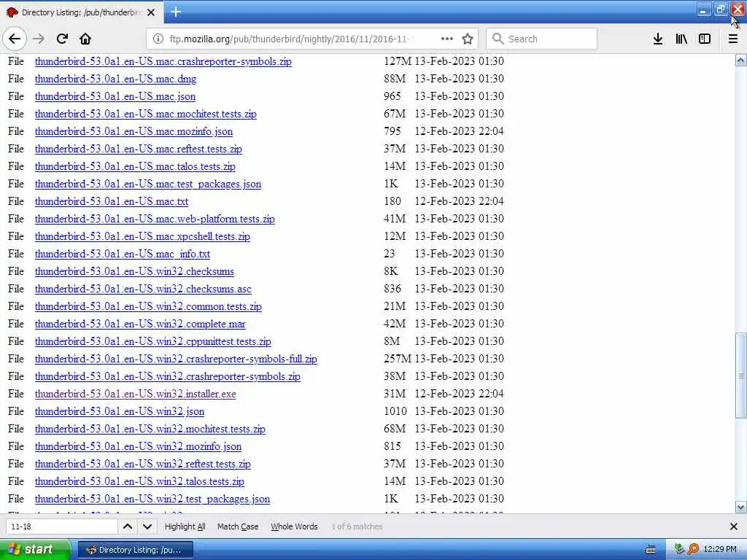747x560 pixels.
Task: Open the mac_info.txt link
Action: pyautogui.click(x=123, y=254)
